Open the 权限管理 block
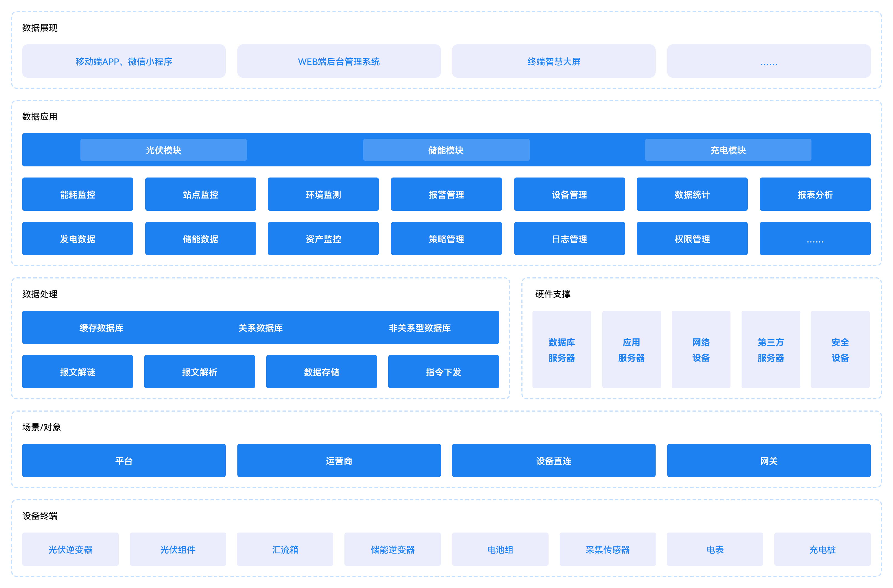Image resolution: width=893 pixels, height=588 pixels. tap(692, 239)
